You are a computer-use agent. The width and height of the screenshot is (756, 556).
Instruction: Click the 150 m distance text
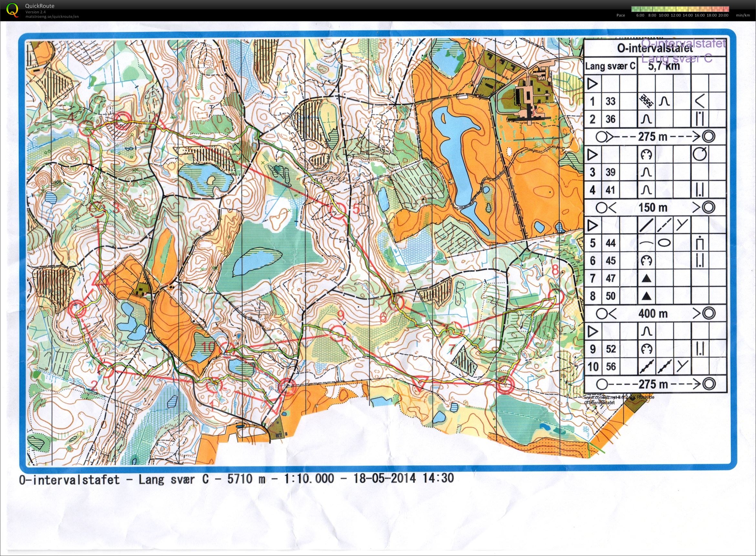pyautogui.click(x=653, y=208)
